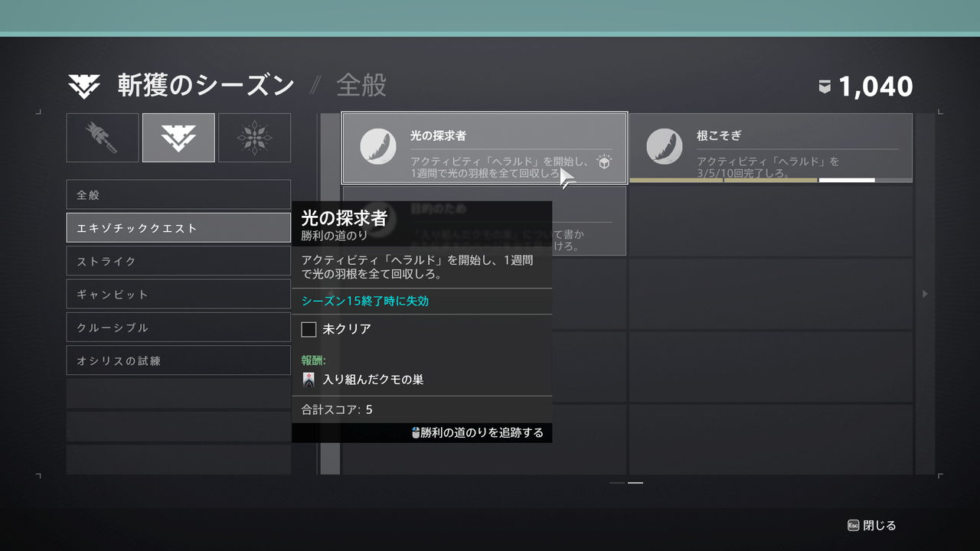
Task: Click the 全般 breadcrumb in the header
Action: coord(361,86)
